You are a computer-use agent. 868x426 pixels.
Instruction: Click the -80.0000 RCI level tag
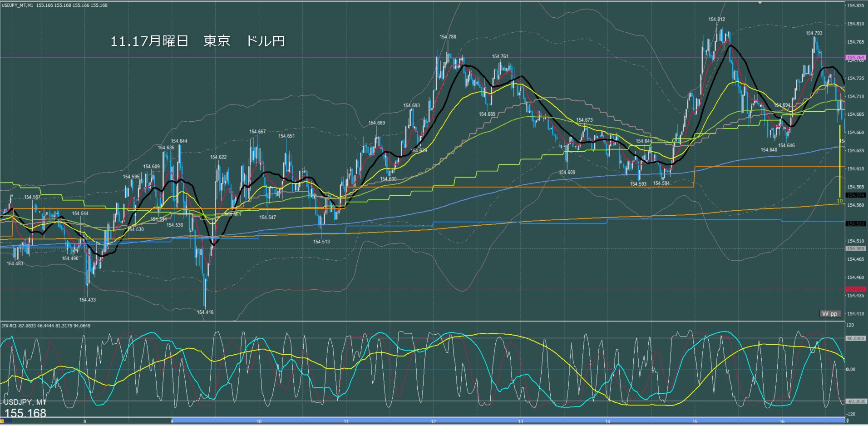(x=856, y=401)
